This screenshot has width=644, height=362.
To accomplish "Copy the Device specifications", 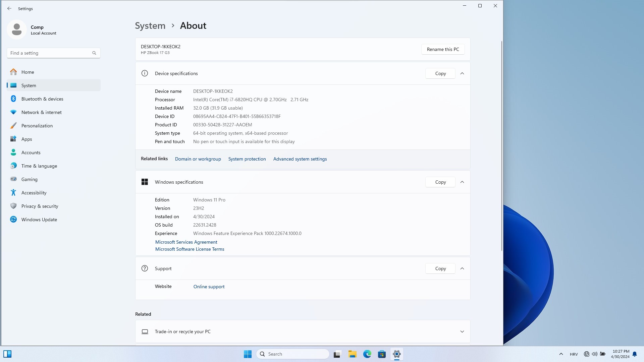I will click(440, 73).
